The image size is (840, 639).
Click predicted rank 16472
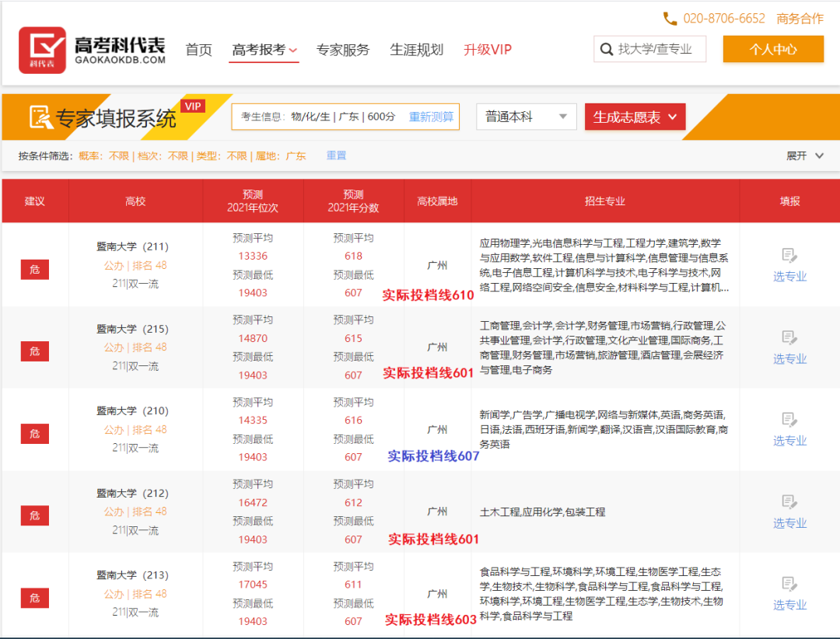click(x=253, y=502)
